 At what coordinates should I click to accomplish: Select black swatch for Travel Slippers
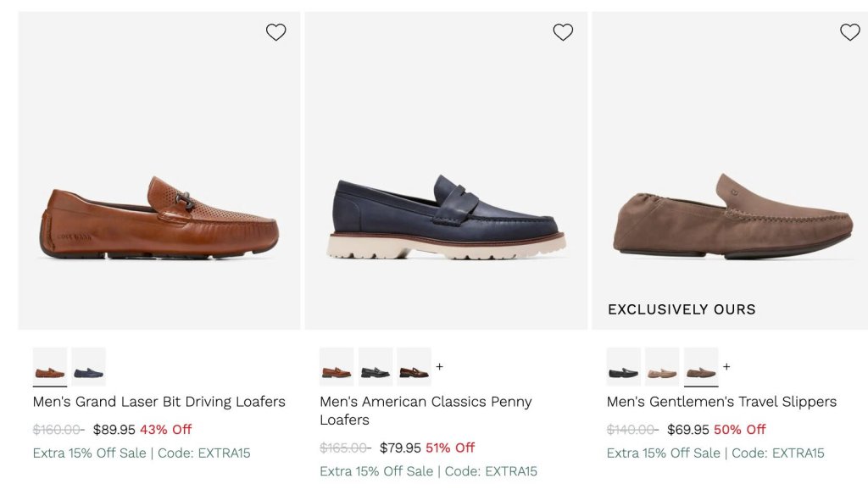(x=624, y=366)
